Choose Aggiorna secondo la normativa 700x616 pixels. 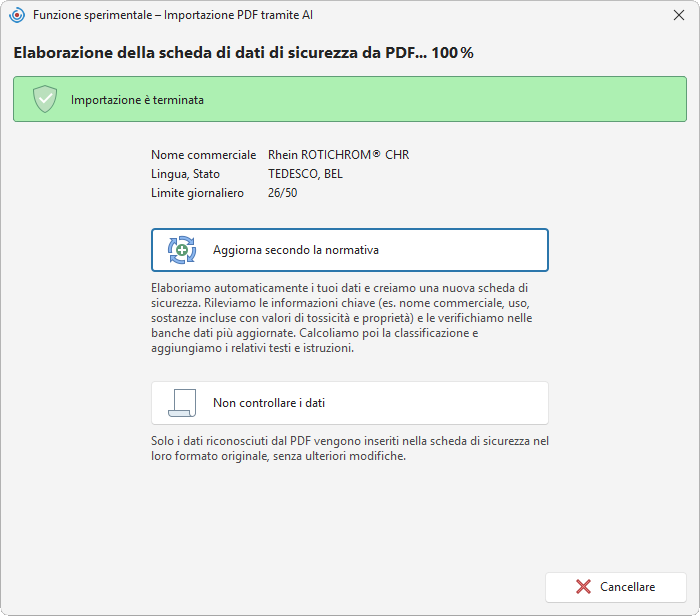(350, 250)
